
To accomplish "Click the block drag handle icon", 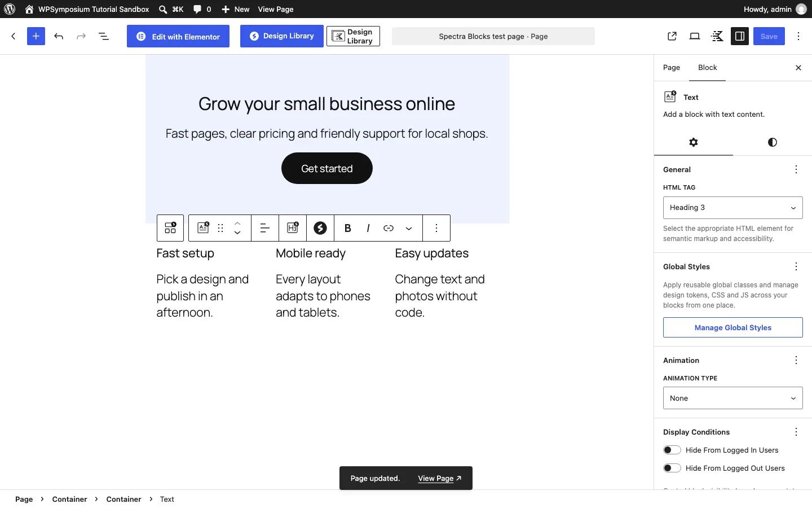I will click(x=220, y=228).
